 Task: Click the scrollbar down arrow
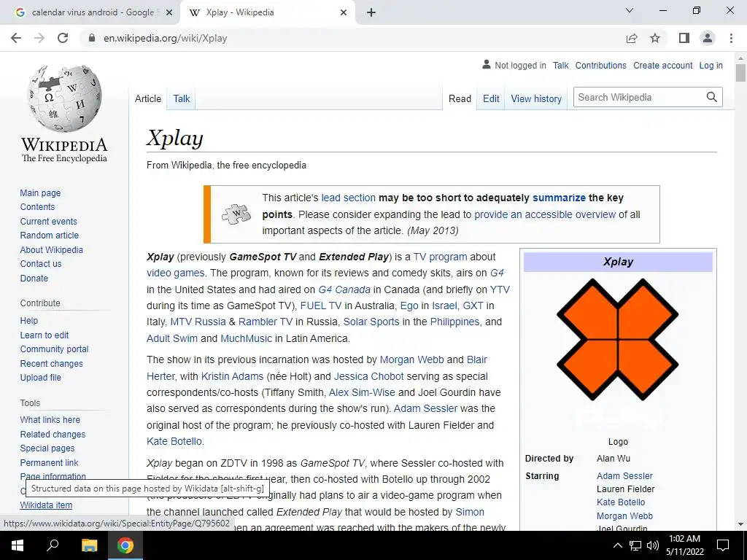(740, 524)
